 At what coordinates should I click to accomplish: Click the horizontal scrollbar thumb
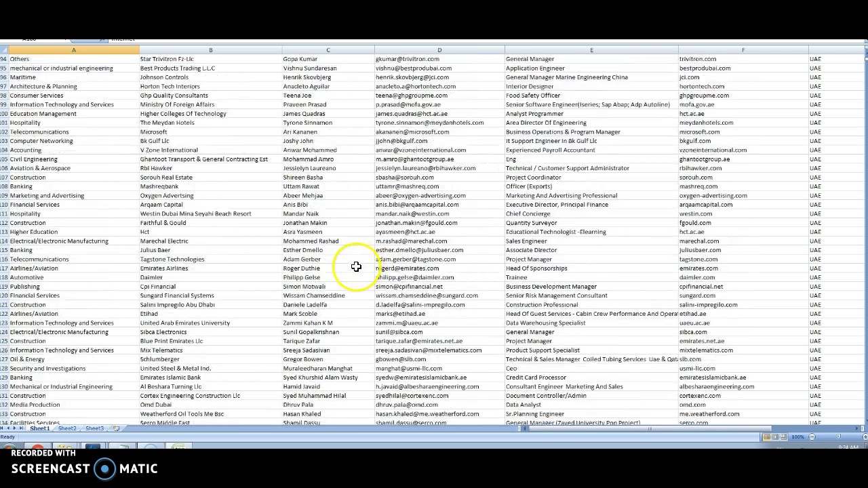(650, 428)
